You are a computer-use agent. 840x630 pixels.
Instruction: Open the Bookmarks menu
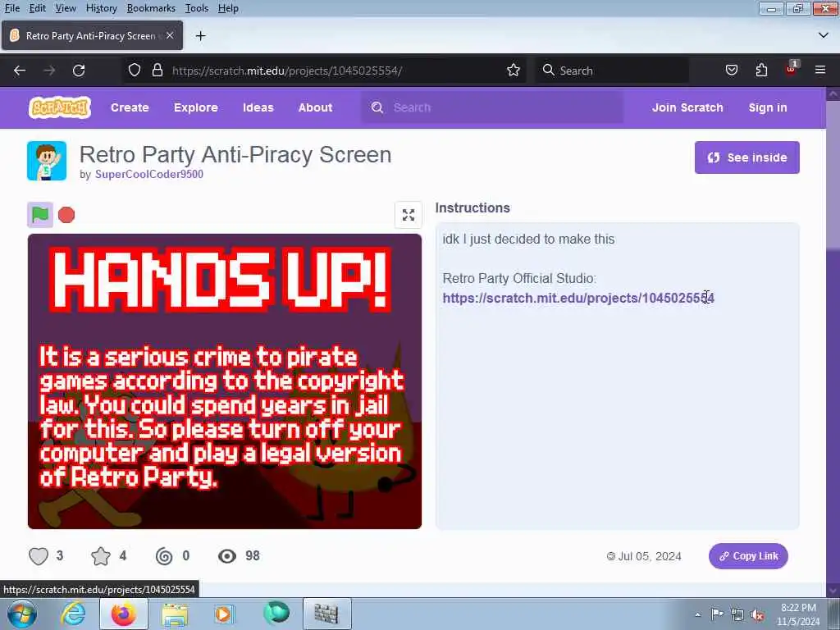coord(151,8)
